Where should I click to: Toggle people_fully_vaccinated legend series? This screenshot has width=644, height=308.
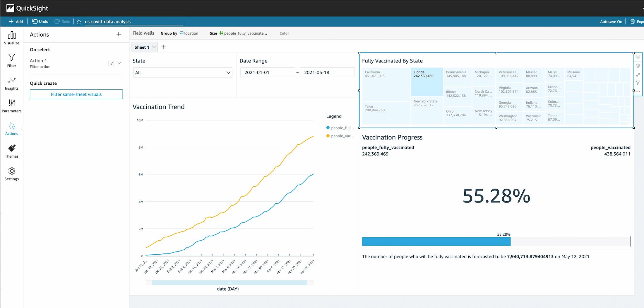coord(340,128)
